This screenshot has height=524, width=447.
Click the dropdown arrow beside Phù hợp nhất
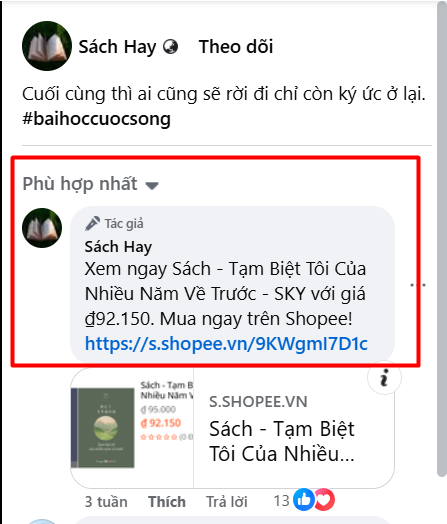[x=152, y=185]
